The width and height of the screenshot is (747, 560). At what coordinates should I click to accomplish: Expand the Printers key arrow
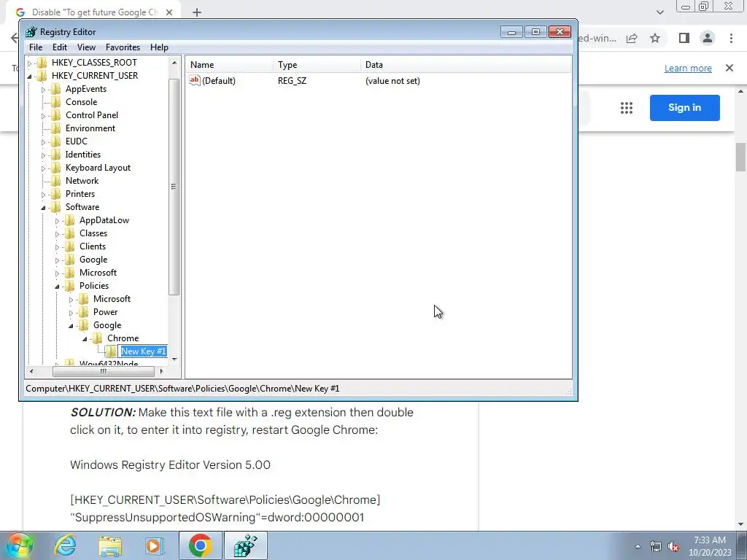pos(43,194)
